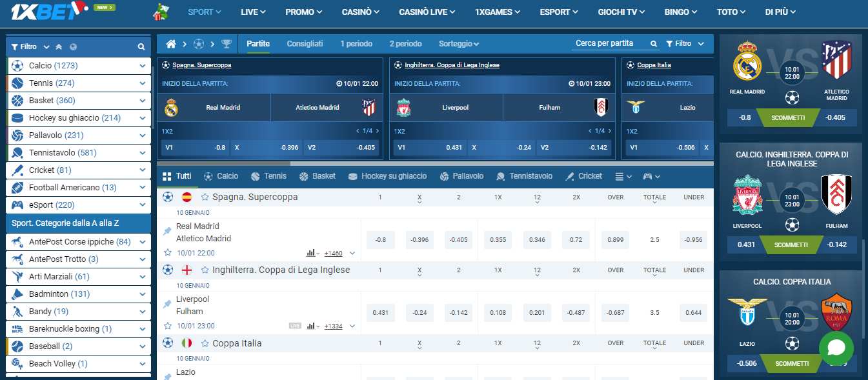Switch to the 1 periodo tab
This screenshot has width=868, height=380.
click(x=356, y=44)
